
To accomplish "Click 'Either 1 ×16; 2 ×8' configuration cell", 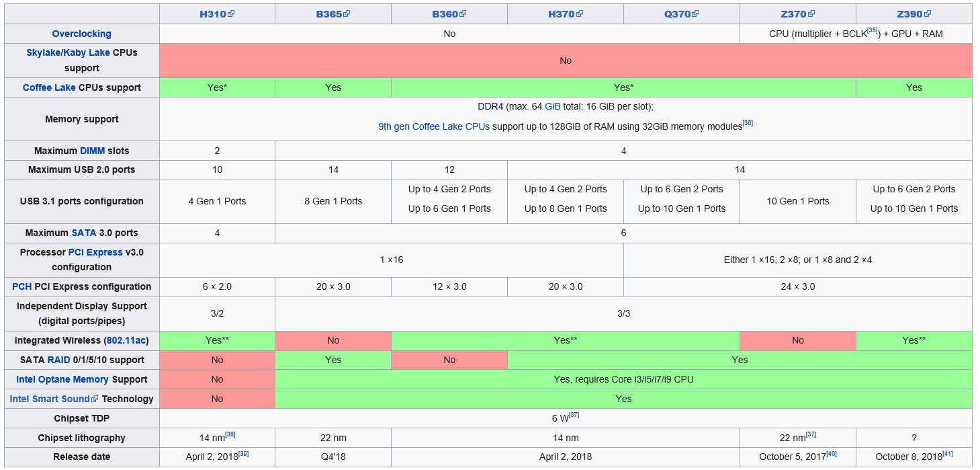I will tap(798, 260).
